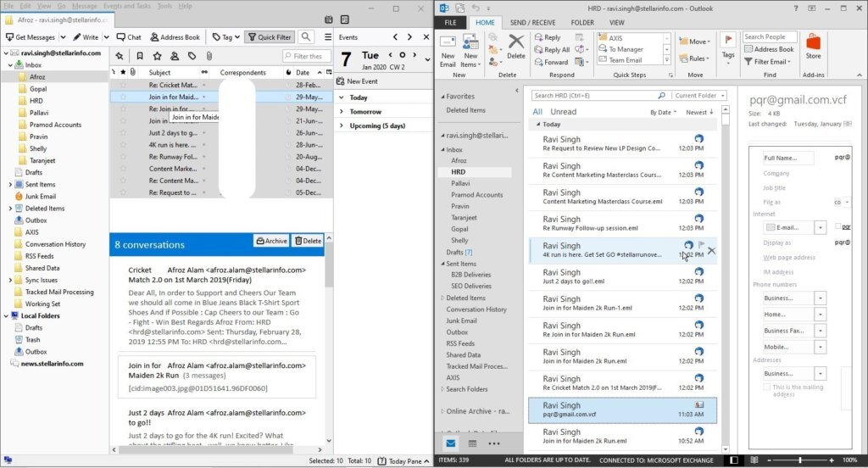Viewport: 868px width, 468px height.
Task: Open the Current Folder search scope dropdown
Action: 696,96
